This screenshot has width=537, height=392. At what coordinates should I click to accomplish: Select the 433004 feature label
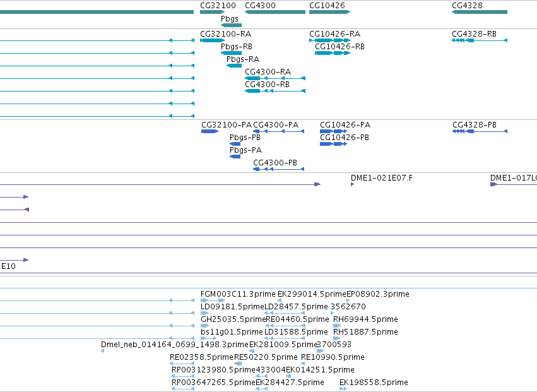pyautogui.click(x=271, y=370)
